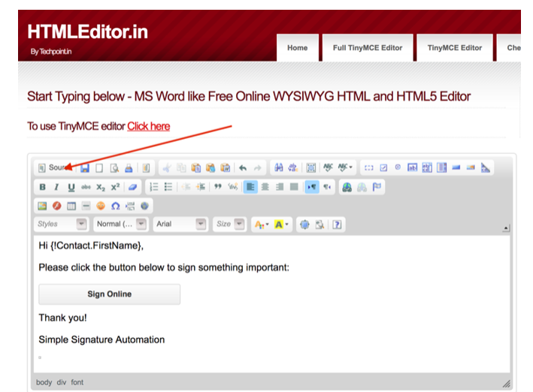
Task: Select the body element path
Action: click(44, 382)
